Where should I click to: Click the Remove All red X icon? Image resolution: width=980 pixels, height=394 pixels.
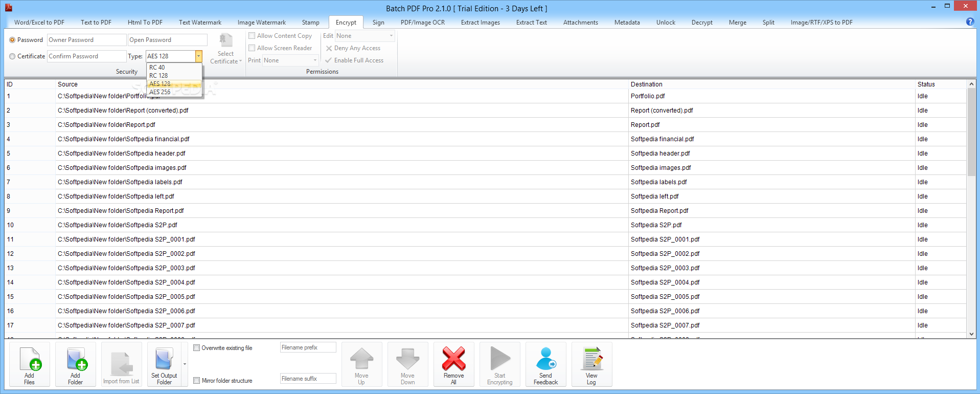pos(453,359)
